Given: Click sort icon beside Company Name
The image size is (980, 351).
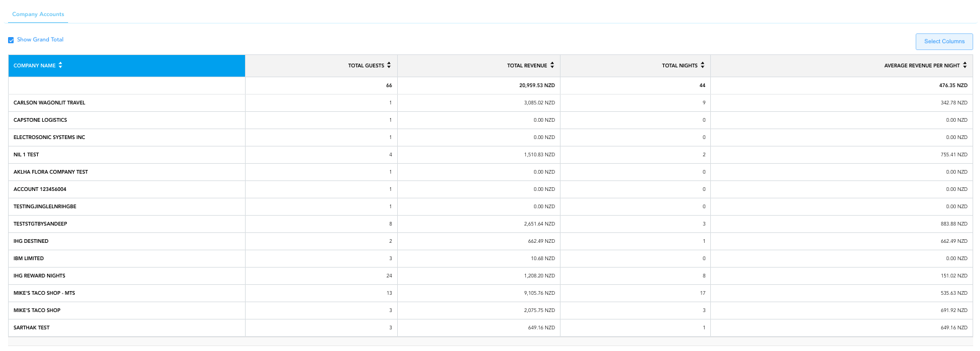Looking at the screenshot, I should 61,66.
